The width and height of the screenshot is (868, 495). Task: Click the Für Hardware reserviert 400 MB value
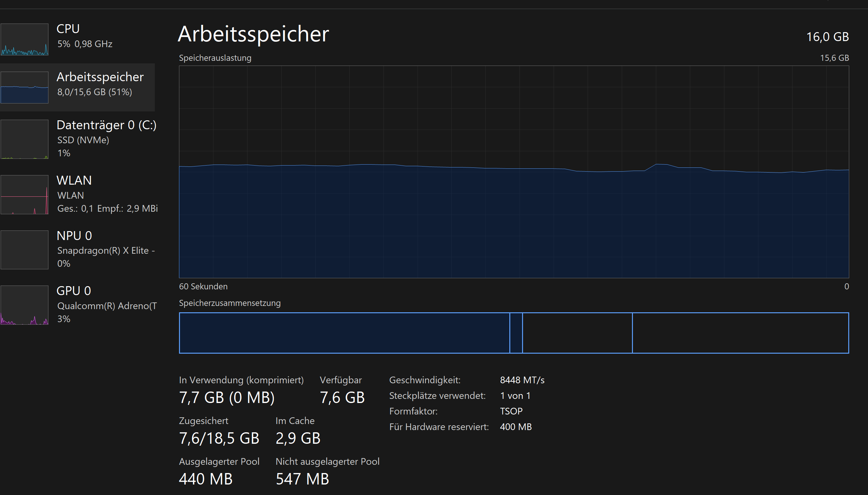click(x=516, y=427)
